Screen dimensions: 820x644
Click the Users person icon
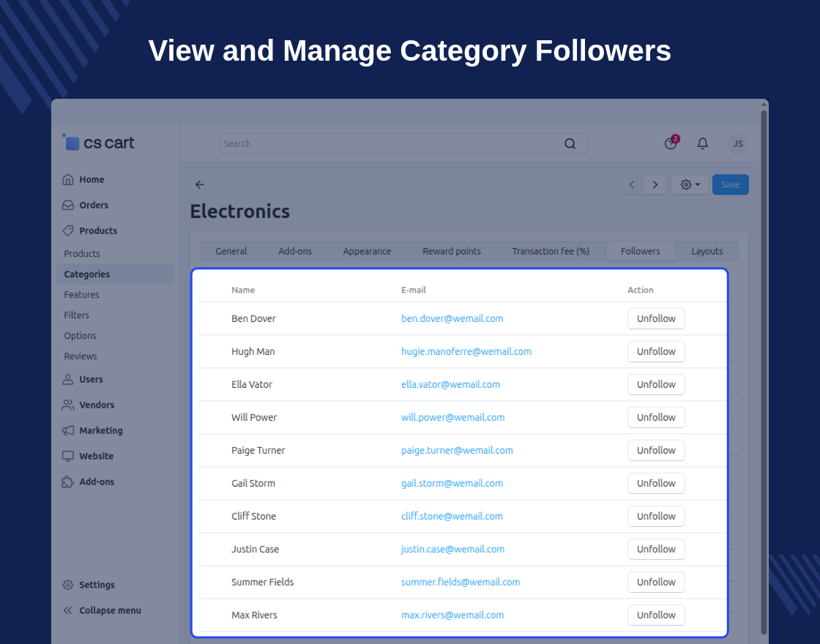tap(68, 379)
